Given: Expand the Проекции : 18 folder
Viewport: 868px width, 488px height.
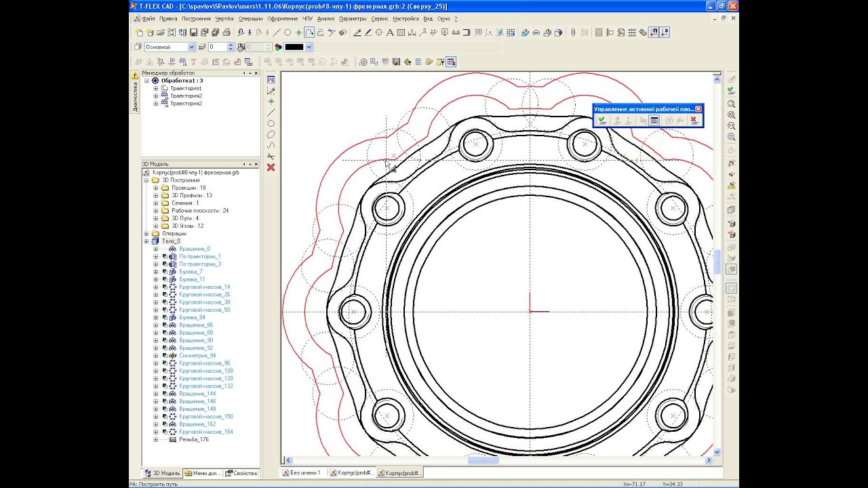Looking at the screenshot, I should click(x=156, y=188).
